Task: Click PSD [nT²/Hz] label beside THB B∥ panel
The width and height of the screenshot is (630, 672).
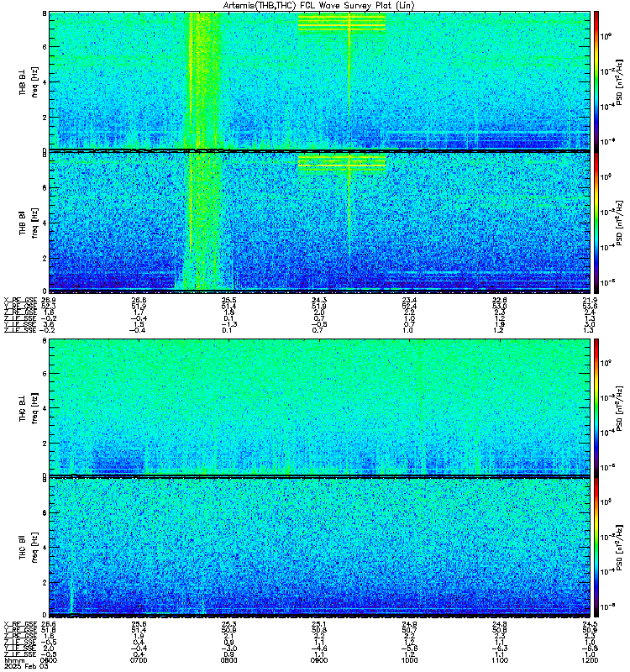Action: pyautogui.click(x=619, y=223)
